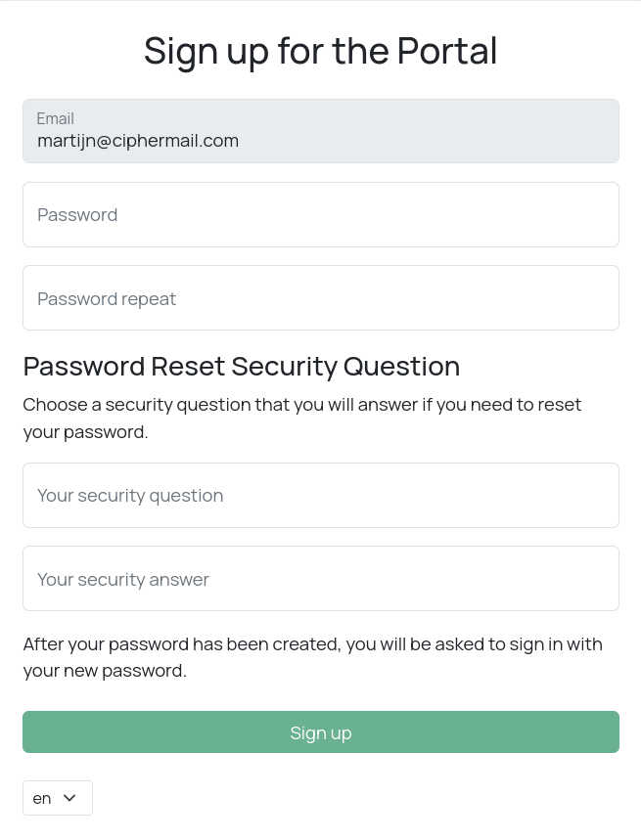
Task: Click the Your security answer field
Action: pos(321,579)
